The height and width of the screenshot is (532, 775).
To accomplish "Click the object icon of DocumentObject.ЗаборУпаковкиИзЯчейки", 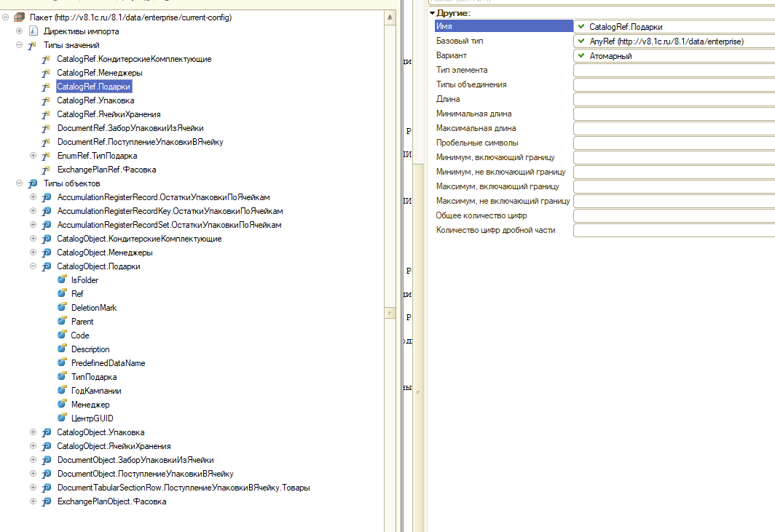I will click(47, 460).
